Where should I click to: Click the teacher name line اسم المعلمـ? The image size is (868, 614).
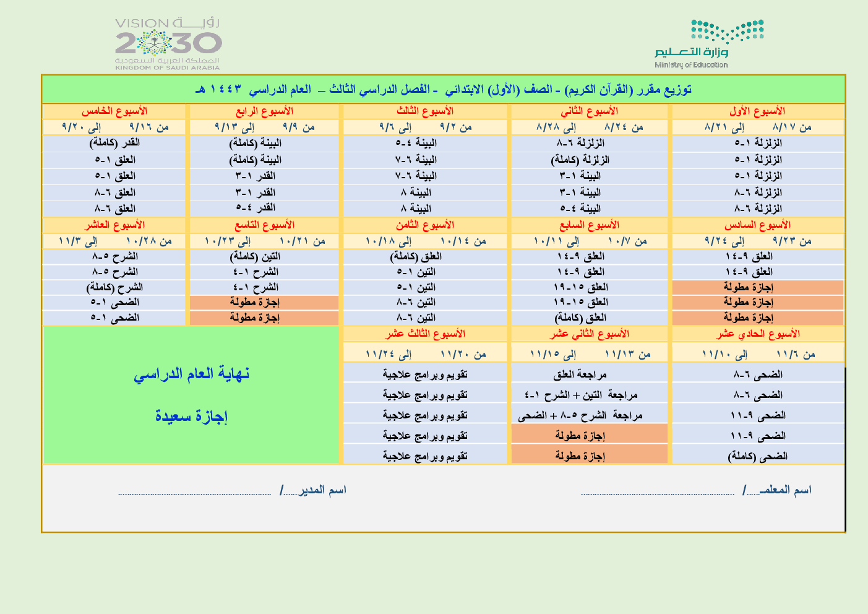click(696, 491)
